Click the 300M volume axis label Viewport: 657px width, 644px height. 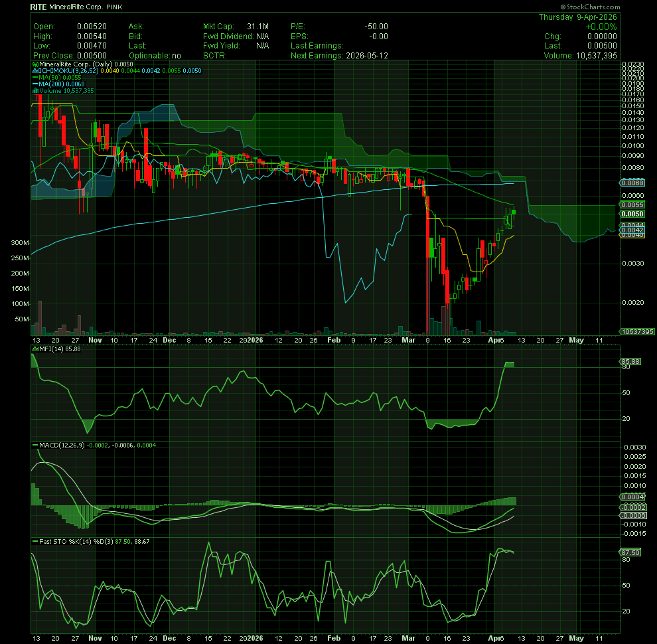tap(20, 243)
